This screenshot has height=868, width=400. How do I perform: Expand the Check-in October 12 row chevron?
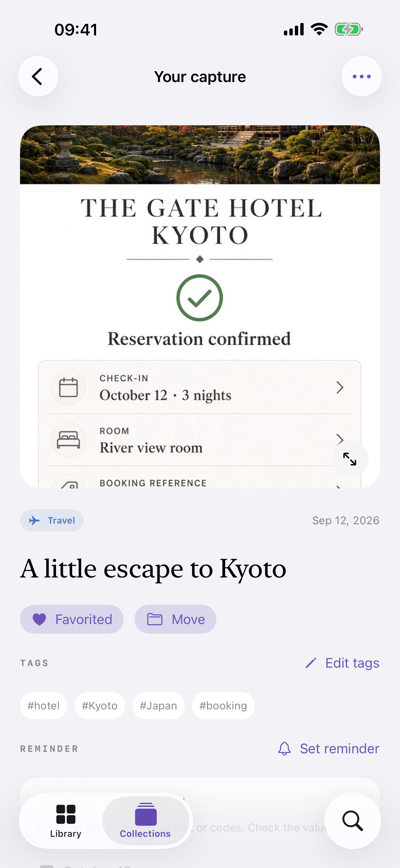coord(340,387)
